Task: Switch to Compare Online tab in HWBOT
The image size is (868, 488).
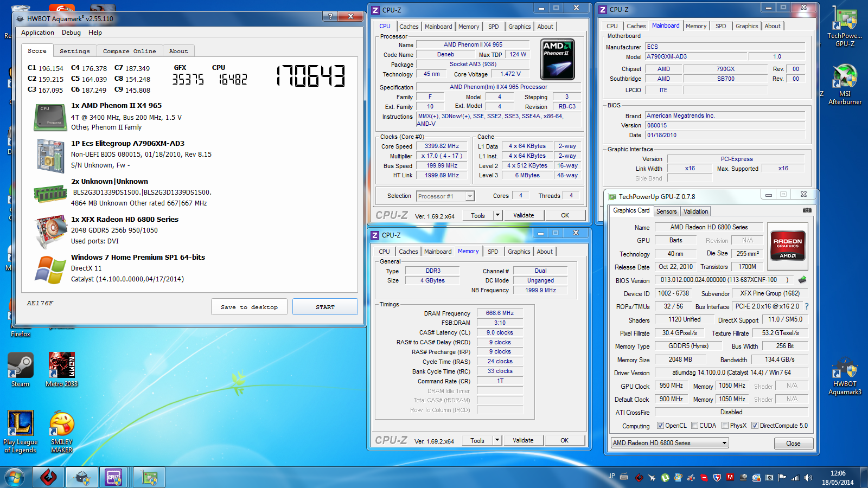Action: (130, 51)
